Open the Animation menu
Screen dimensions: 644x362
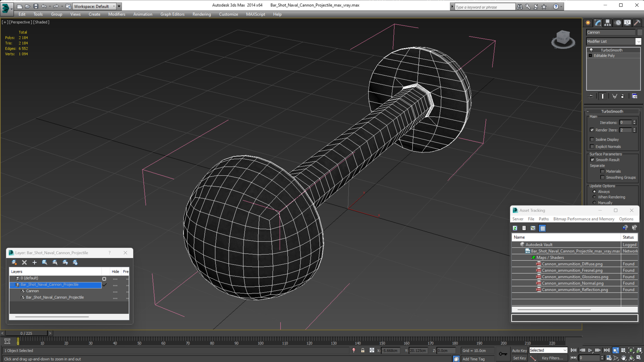coord(143,14)
